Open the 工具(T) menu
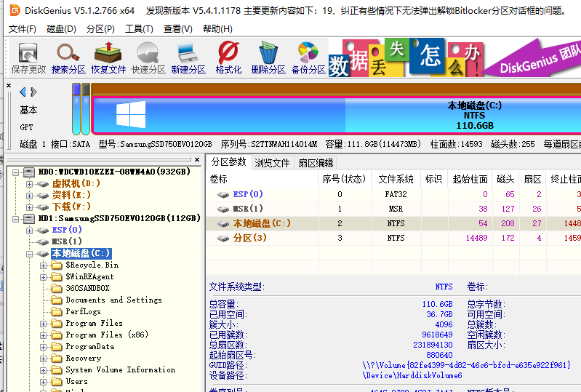The image size is (581, 392). coord(139,29)
